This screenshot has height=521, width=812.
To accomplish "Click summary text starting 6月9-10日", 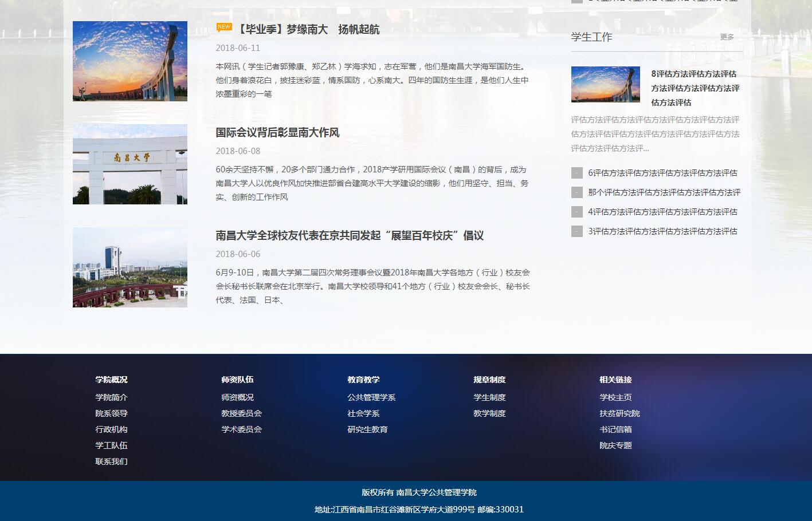I will [x=372, y=286].
